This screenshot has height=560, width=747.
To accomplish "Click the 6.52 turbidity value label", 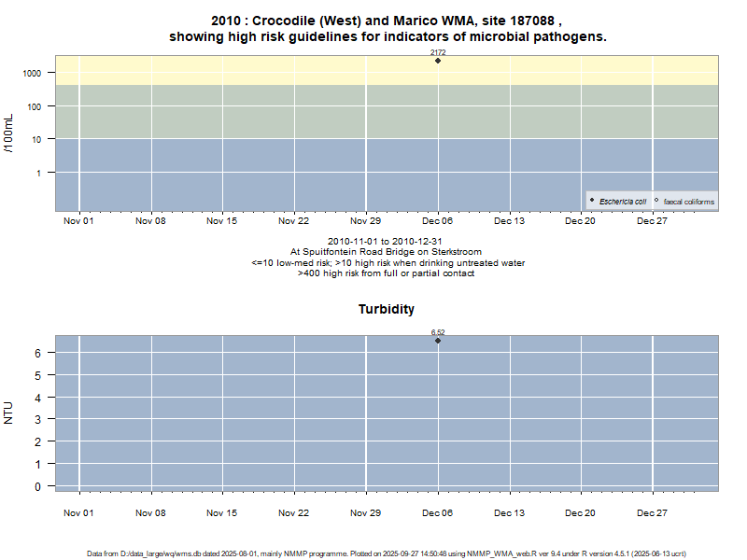I will pyautogui.click(x=438, y=332).
